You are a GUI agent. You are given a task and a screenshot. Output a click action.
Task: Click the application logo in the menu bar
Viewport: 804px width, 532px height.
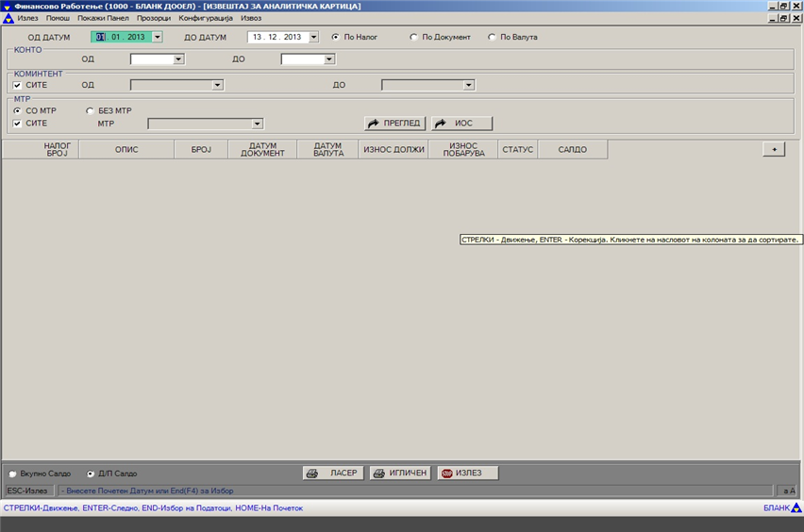tap(8, 19)
